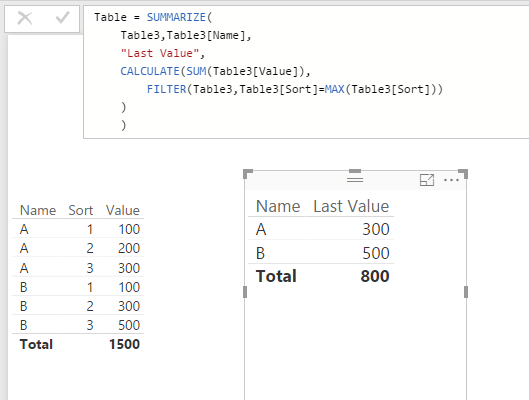Commit the formula with checkmark icon

click(x=62, y=18)
